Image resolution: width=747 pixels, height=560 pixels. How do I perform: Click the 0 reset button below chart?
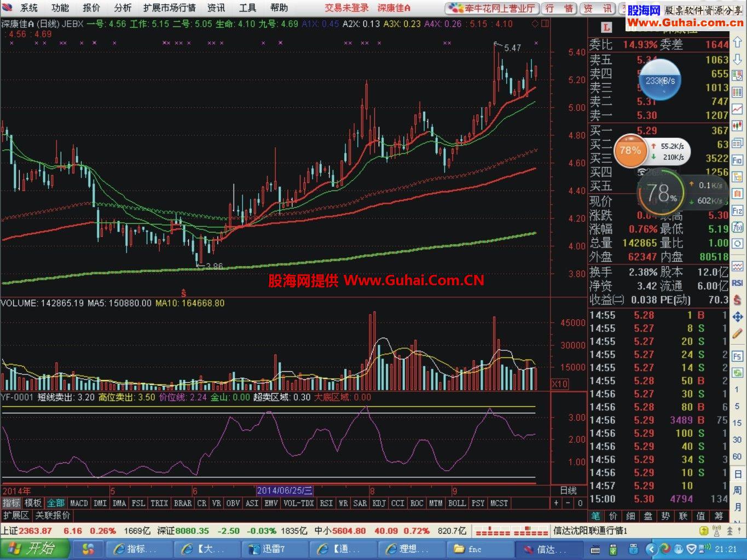pos(580,503)
